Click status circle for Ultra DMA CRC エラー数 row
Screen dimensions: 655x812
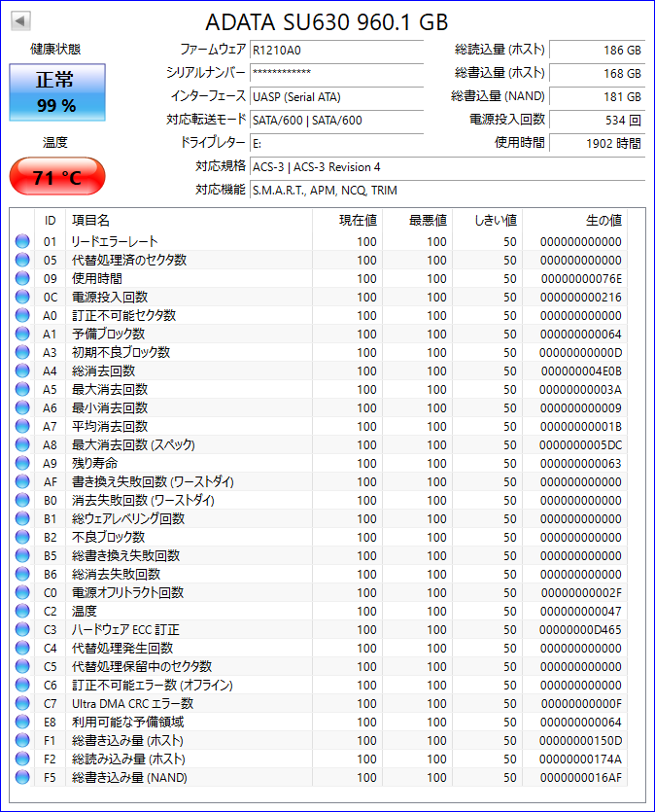22,703
